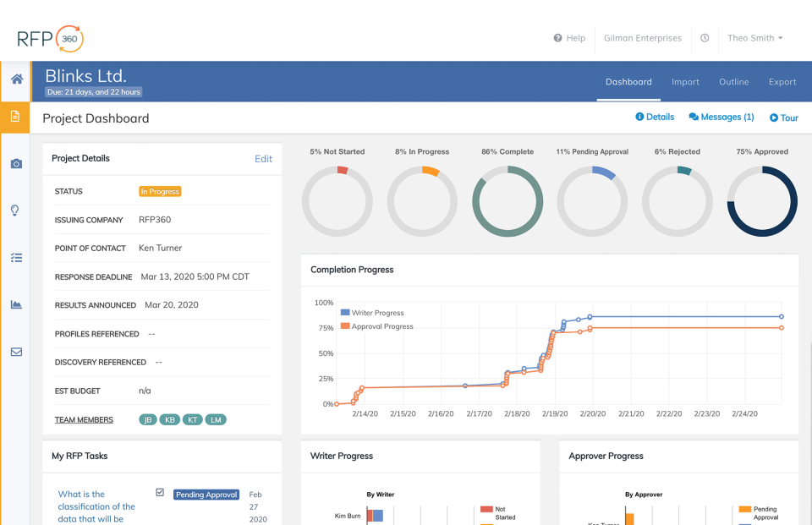Click the clock icon near Theo Smith
This screenshot has height=525, width=812.
pyautogui.click(x=705, y=38)
